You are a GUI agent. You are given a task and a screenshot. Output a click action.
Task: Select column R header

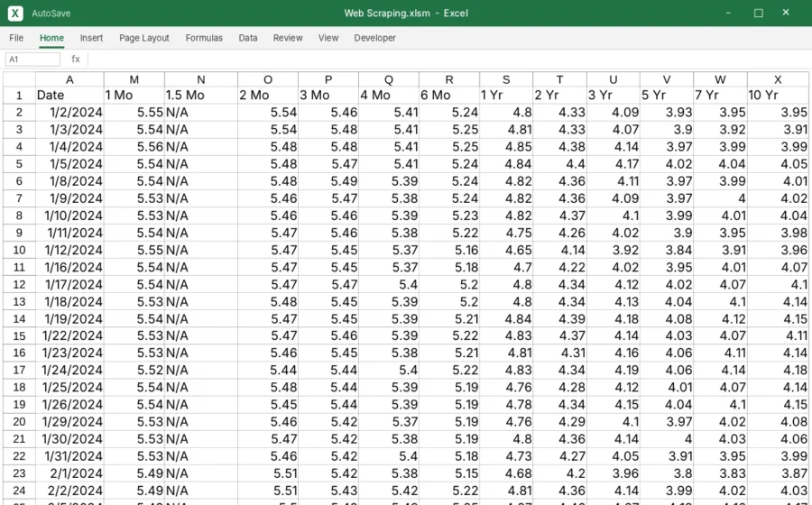point(449,79)
